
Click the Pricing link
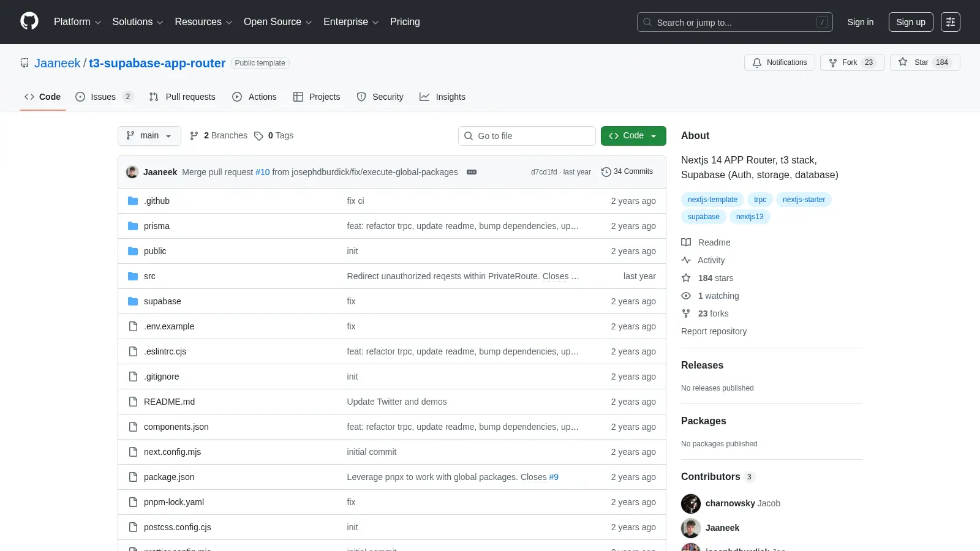[405, 22]
